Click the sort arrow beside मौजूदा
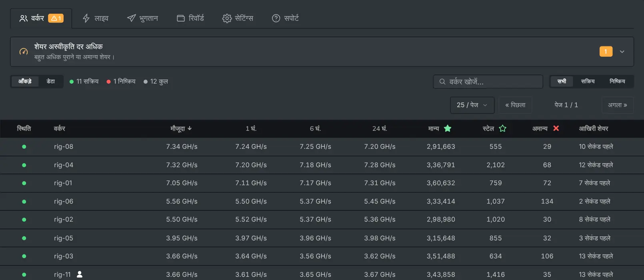Image resolution: width=644 pixels, height=280 pixels. [190, 128]
